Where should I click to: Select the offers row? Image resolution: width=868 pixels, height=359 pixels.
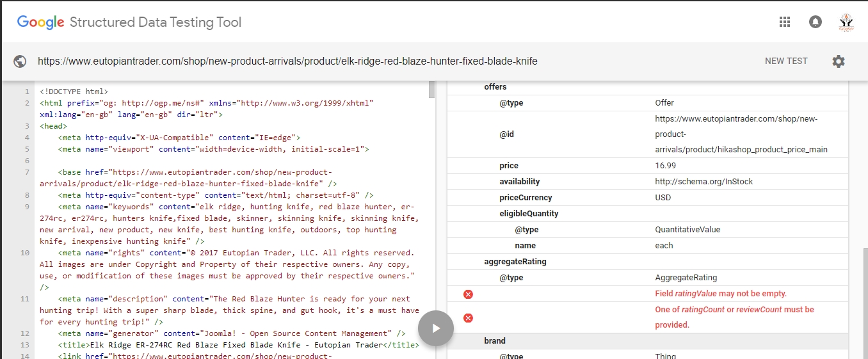tap(647, 87)
